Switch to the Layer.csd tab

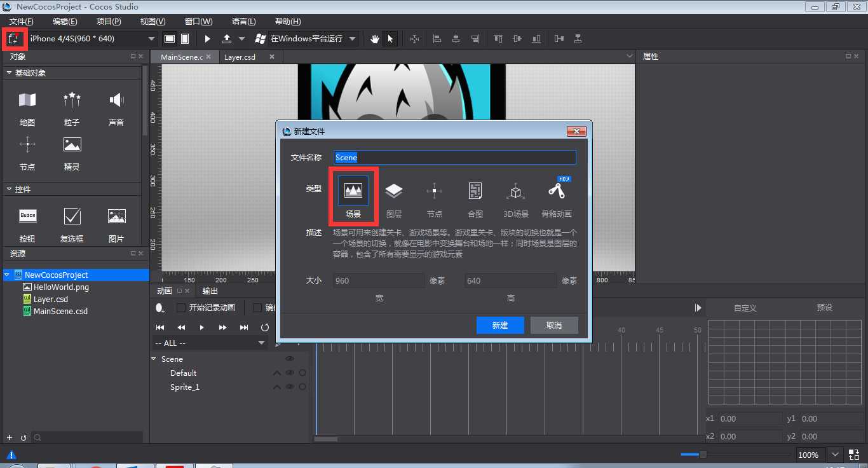(x=240, y=57)
